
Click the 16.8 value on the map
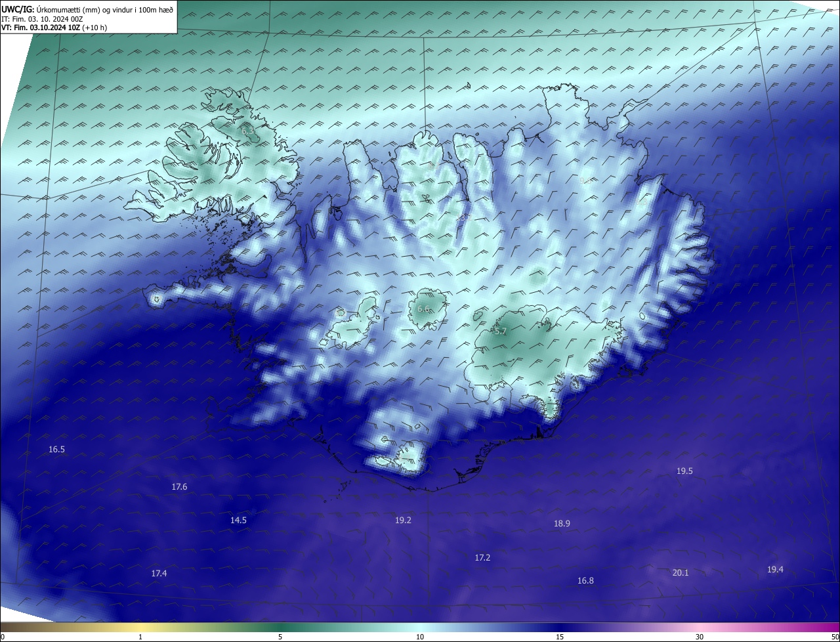pos(585,581)
